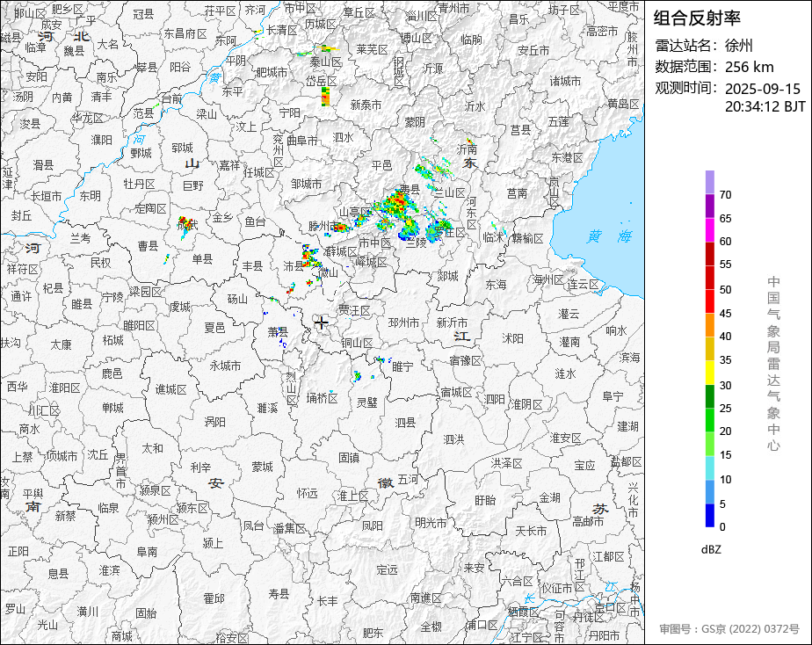Click the radar echo over 成武
Image resolution: width=812 pixels, height=645 pixels.
[186, 225]
